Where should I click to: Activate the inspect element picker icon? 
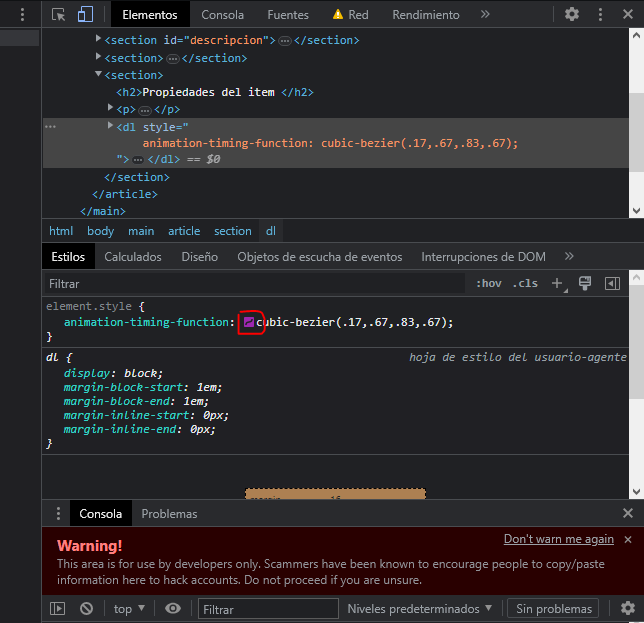click(x=59, y=15)
